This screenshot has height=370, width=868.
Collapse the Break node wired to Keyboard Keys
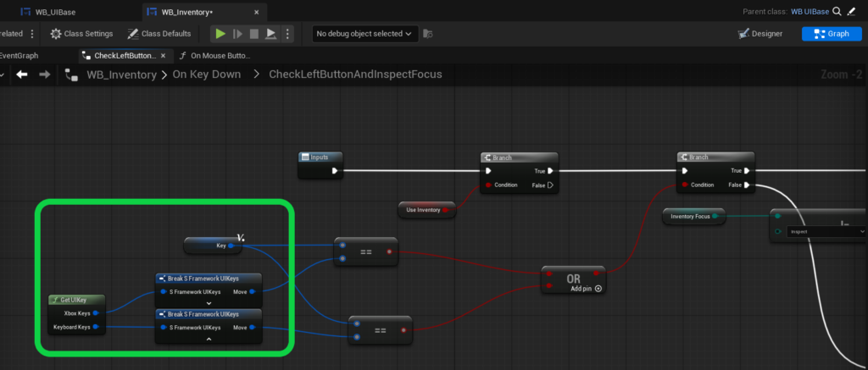pyautogui.click(x=209, y=339)
